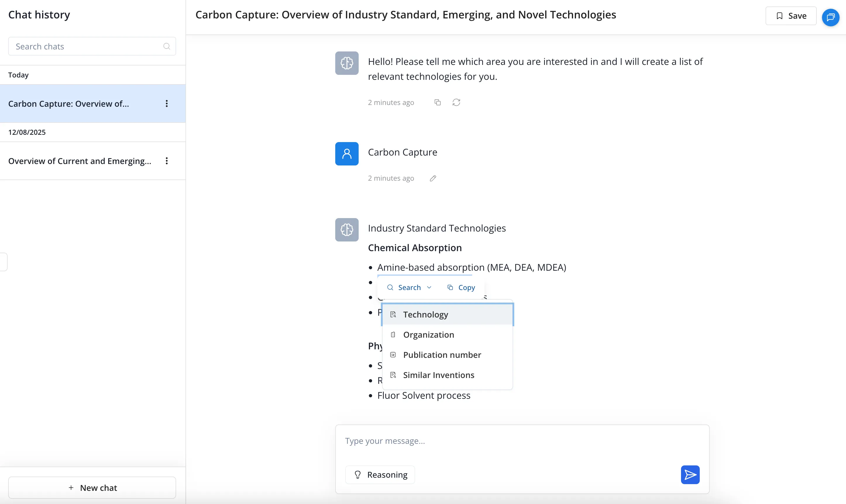
Task: Open the Overview of Current and Emerging chat
Action: tap(93, 161)
